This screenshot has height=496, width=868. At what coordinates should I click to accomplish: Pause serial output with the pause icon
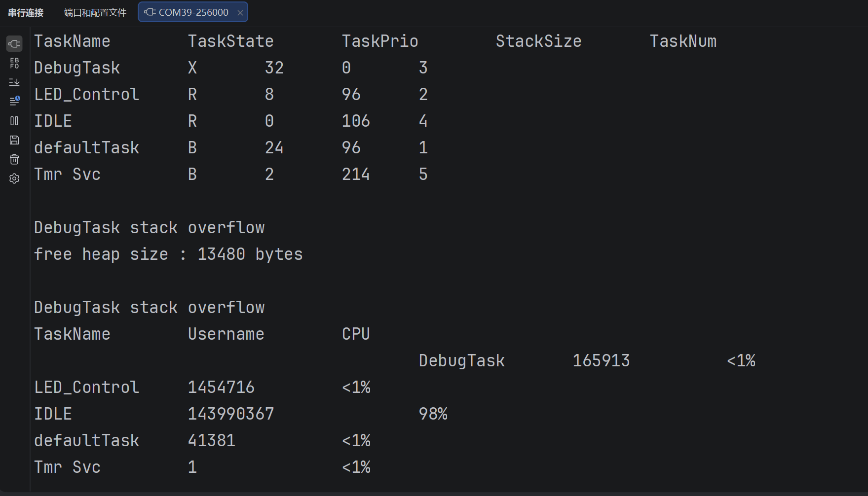point(14,121)
